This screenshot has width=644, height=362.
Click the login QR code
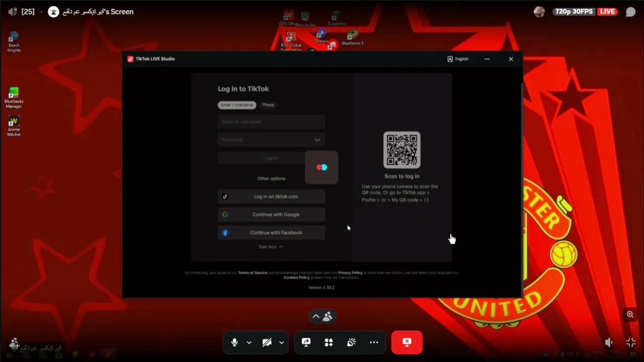click(x=402, y=150)
